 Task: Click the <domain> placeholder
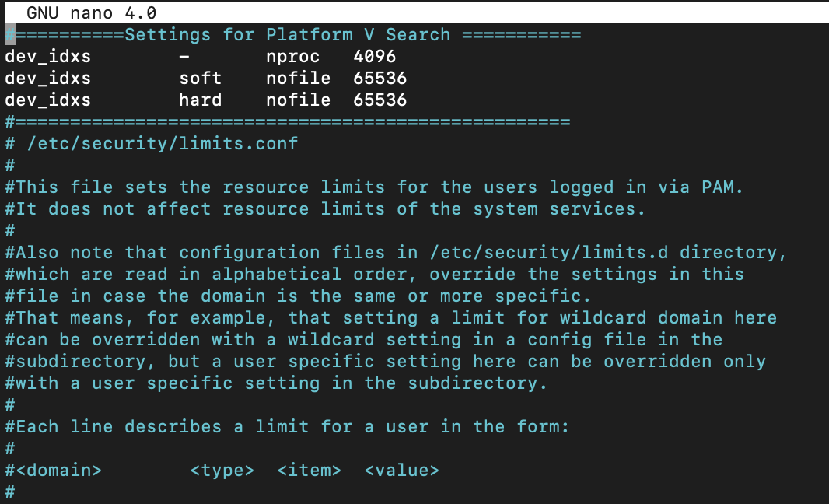[58, 471]
